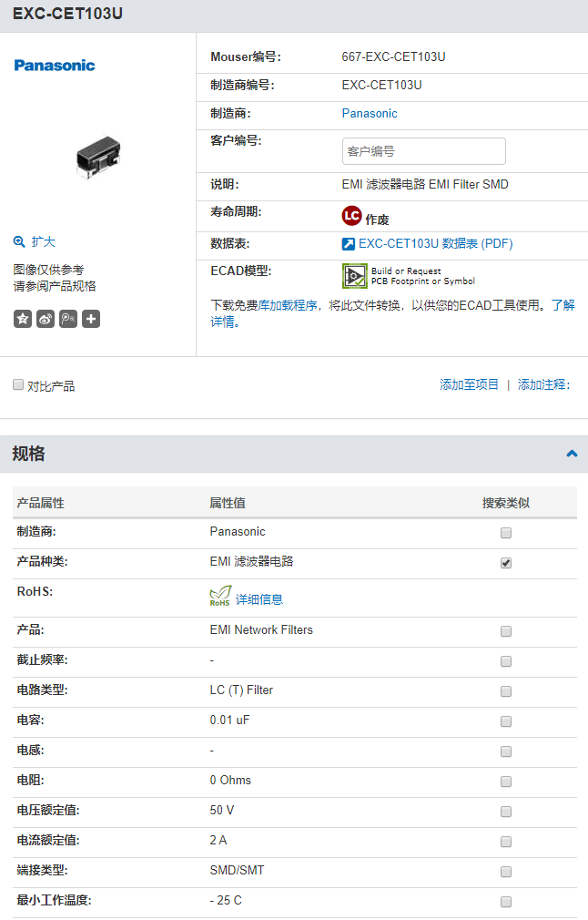Click the EXC-CET103U page title
Screen dimensions: 588x920
[x=67, y=14]
